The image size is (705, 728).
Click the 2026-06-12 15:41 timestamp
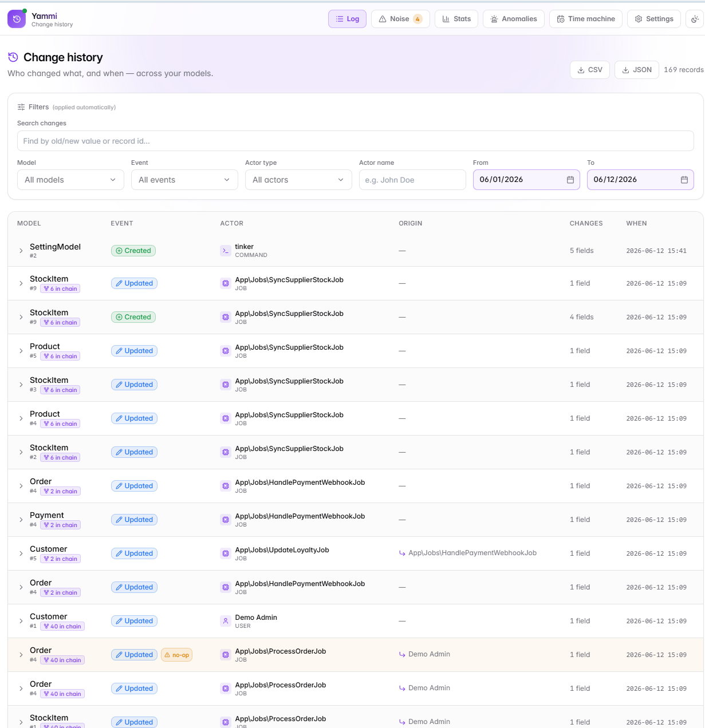(656, 251)
